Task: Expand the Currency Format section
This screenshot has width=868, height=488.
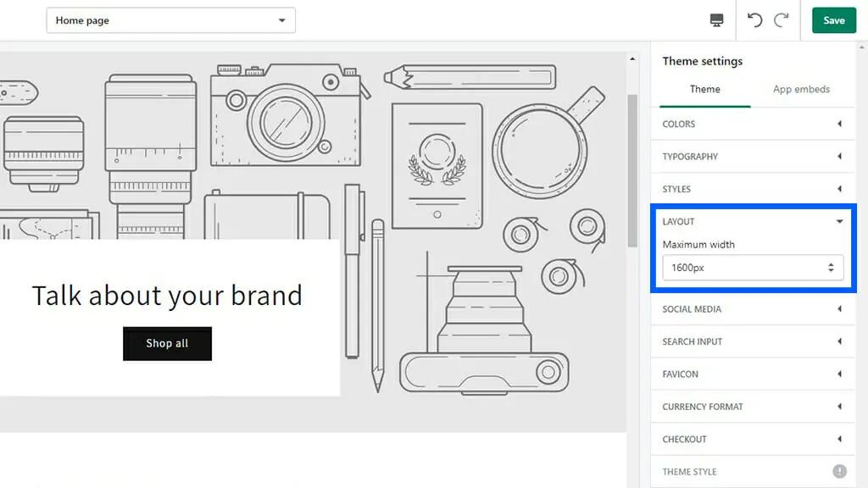Action: point(753,407)
